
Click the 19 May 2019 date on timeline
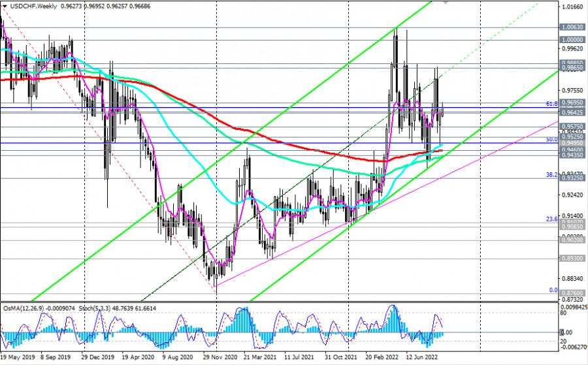click(x=18, y=358)
